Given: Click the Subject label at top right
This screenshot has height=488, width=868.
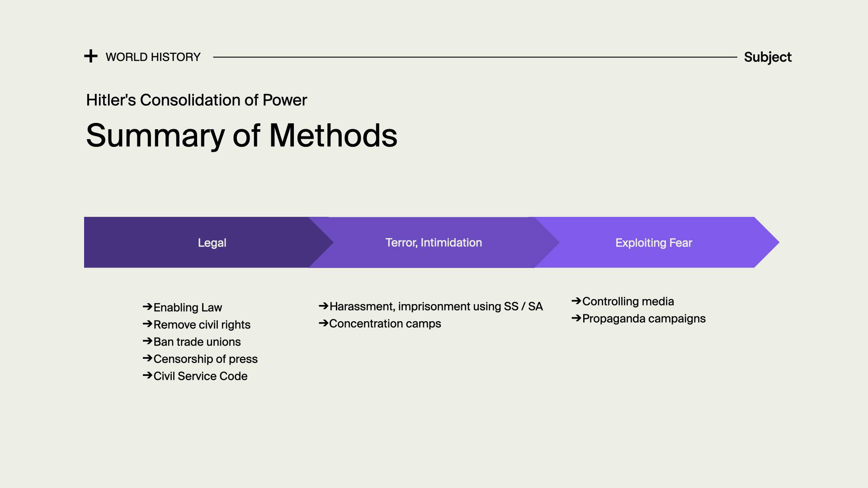Looking at the screenshot, I should (x=768, y=57).
